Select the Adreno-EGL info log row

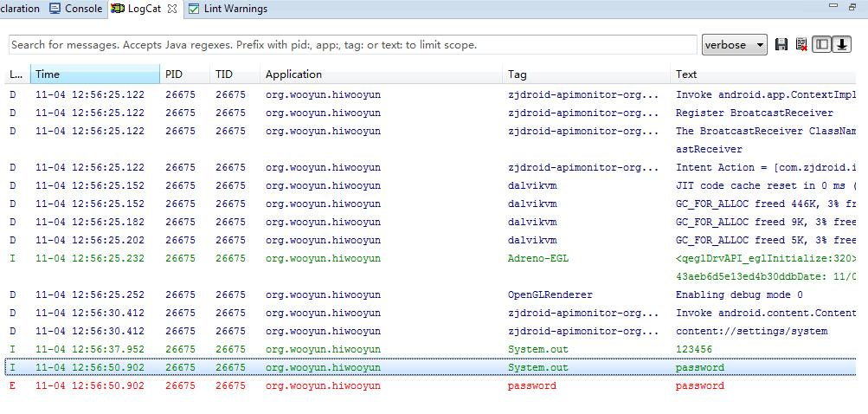pyautogui.click(x=432, y=267)
